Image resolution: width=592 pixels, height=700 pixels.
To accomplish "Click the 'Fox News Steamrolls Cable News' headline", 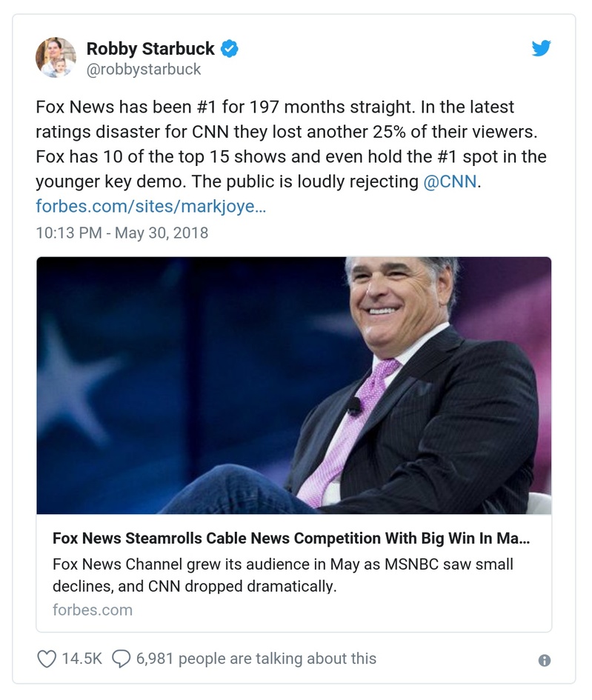I will click(x=291, y=539).
